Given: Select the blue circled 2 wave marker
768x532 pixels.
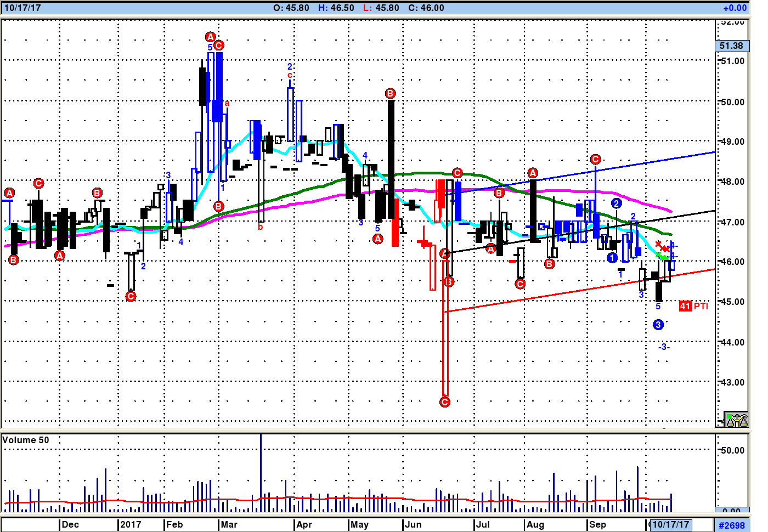Looking at the screenshot, I should [616, 203].
